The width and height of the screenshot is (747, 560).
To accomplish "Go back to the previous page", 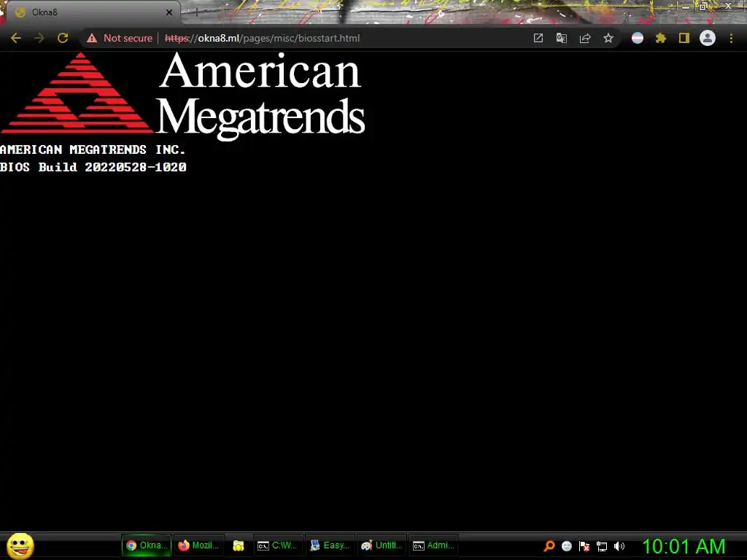I will (16, 38).
